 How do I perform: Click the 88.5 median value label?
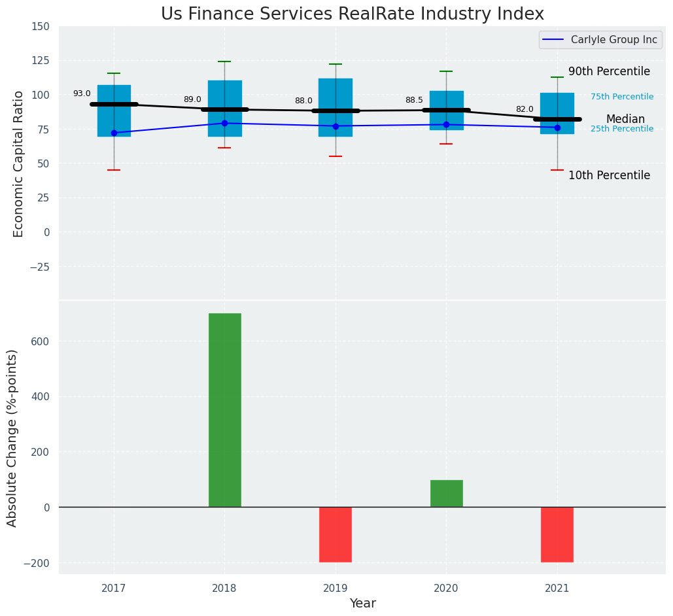(x=414, y=101)
